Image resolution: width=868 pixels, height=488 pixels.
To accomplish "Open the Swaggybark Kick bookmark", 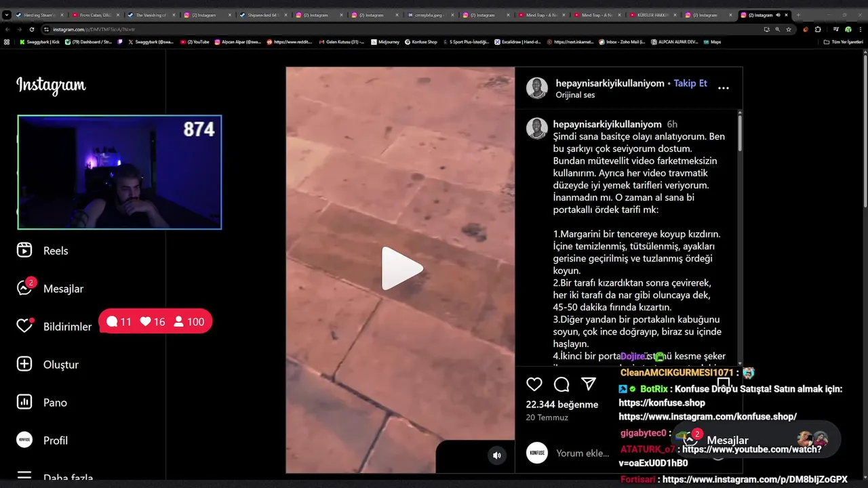I will click(39, 42).
